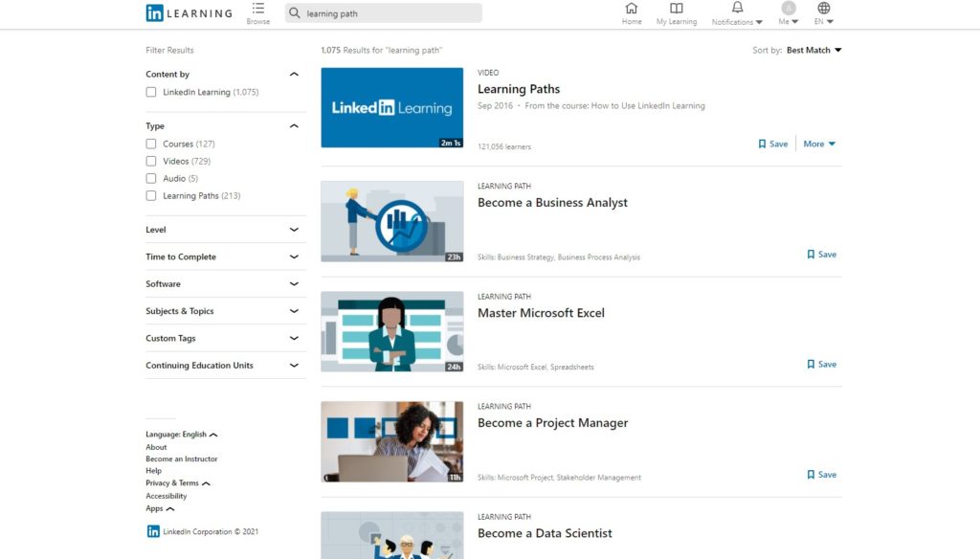Image resolution: width=980 pixels, height=559 pixels.
Task: Save the Learning Paths video
Action: tap(773, 144)
